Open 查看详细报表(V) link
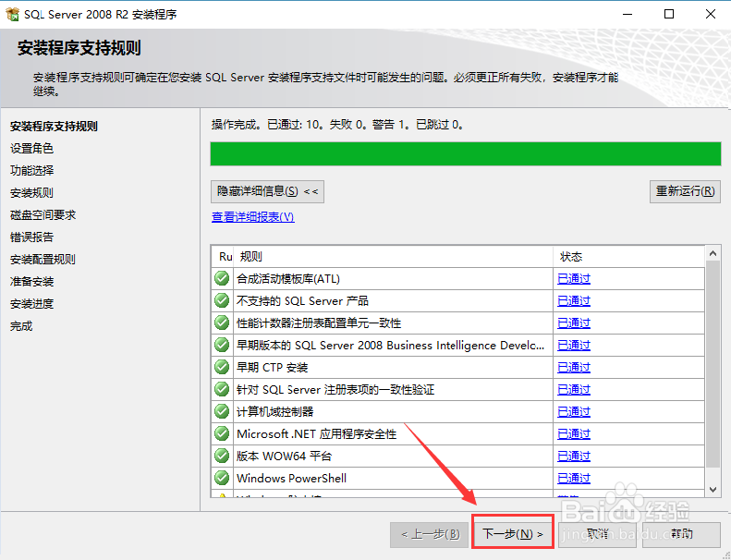Screen dimensions: 731x560 tap(252, 217)
